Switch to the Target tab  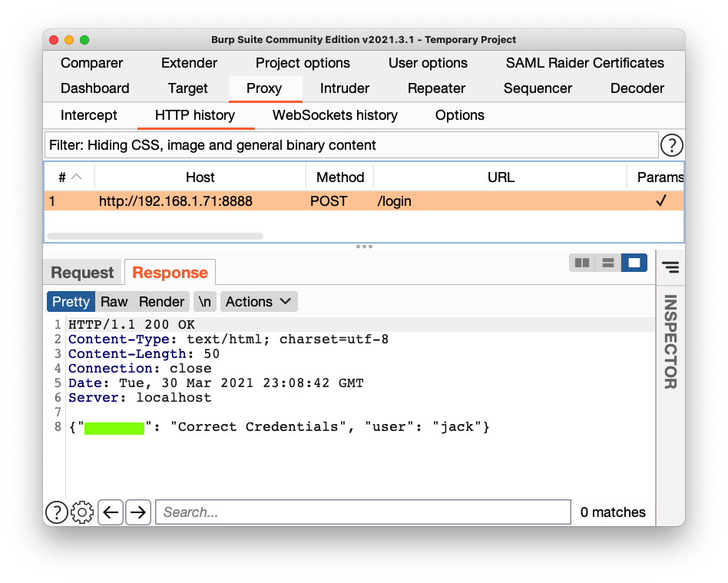pos(187,88)
